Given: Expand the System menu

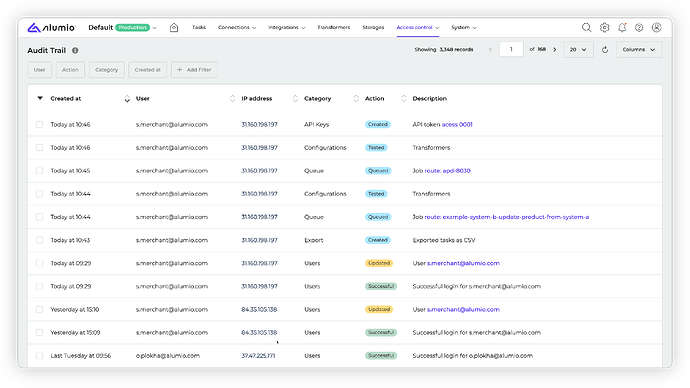Looking at the screenshot, I should coord(464,28).
